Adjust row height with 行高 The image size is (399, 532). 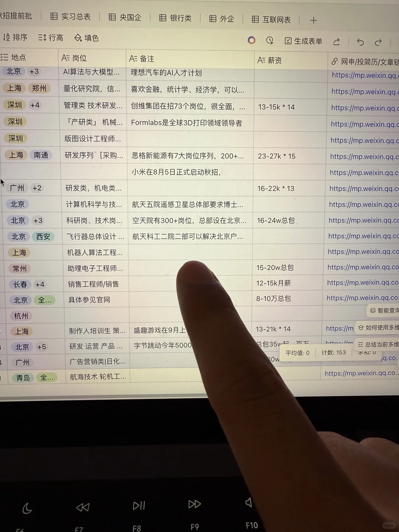click(51, 38)
